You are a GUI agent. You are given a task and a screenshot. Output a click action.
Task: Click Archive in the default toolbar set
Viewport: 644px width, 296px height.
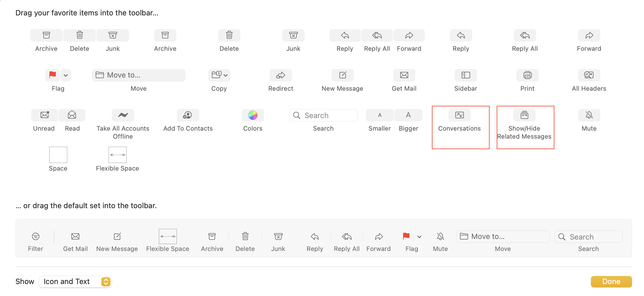pos(212,236)
